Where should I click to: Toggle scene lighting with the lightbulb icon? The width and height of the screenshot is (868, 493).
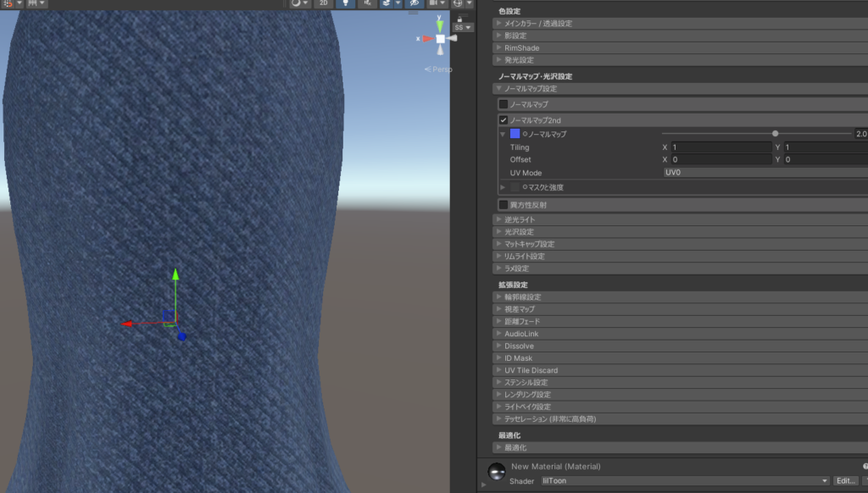(x=345, y=3)
